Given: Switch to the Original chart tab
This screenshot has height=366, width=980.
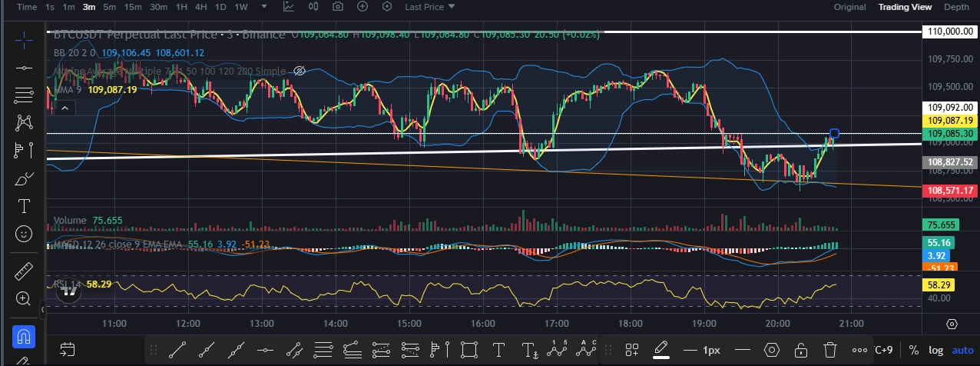Looking at the screenshot, I should pyautogui.click(x=850, y=7).
